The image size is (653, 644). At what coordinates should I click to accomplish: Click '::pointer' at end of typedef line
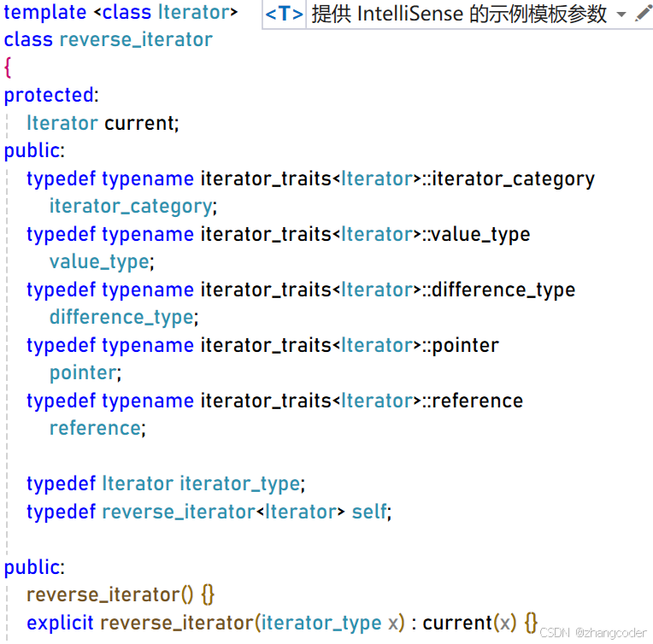[x=460, y=346]
